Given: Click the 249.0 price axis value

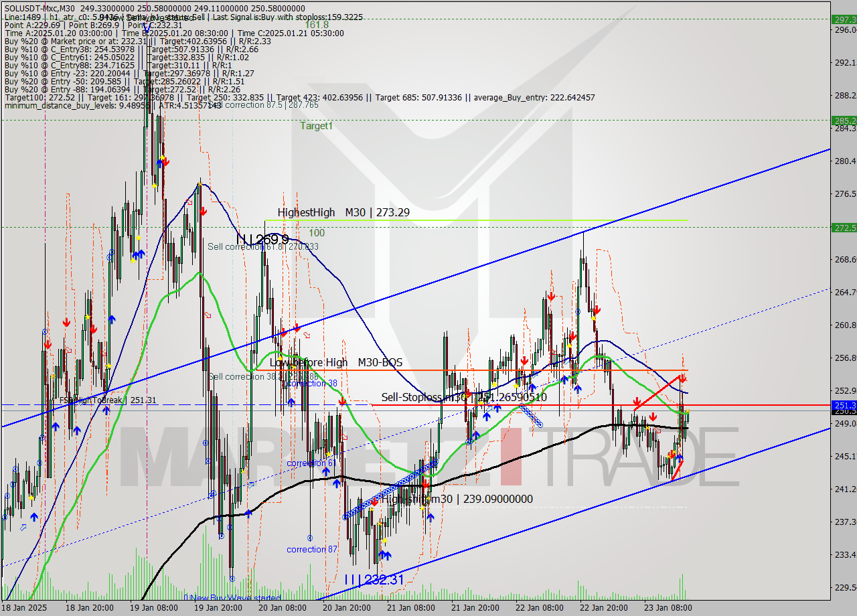Looking at the screenshot, I should tap(845, 423).
